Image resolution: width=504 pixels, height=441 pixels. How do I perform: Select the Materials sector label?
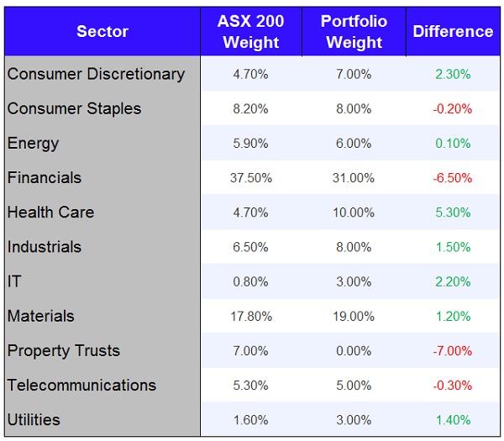pos(41,316)
